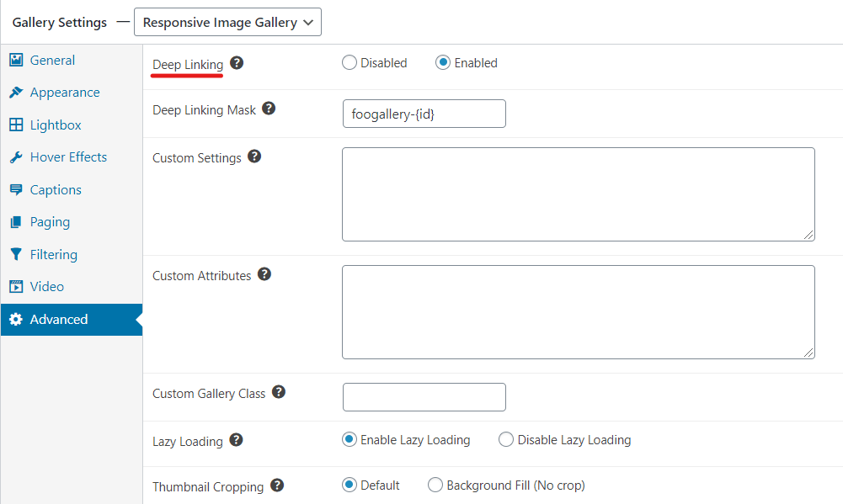The width and height of the screenshot is (843, 504).
Task: Click the Captions speech bubble icon
Action: coord(16,189)
